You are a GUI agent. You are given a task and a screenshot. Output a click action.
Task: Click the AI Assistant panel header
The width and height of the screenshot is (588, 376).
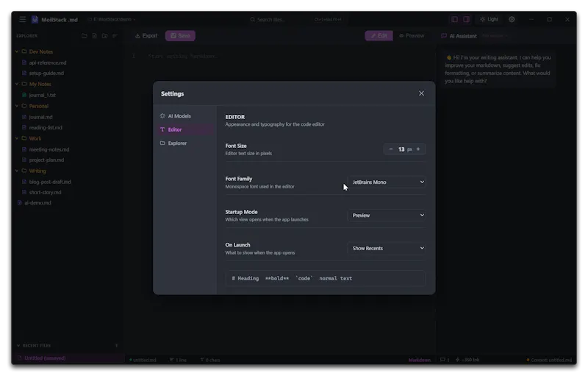459,36
